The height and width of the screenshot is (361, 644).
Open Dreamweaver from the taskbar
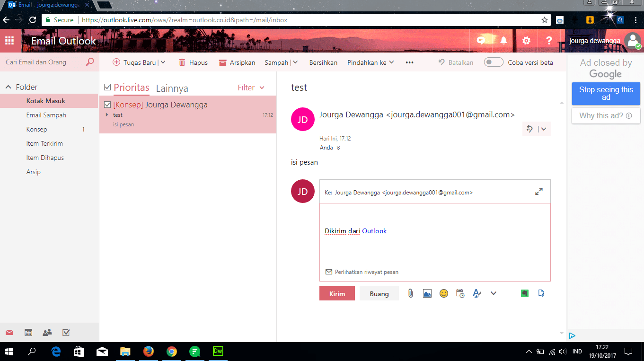pos(218,352)
